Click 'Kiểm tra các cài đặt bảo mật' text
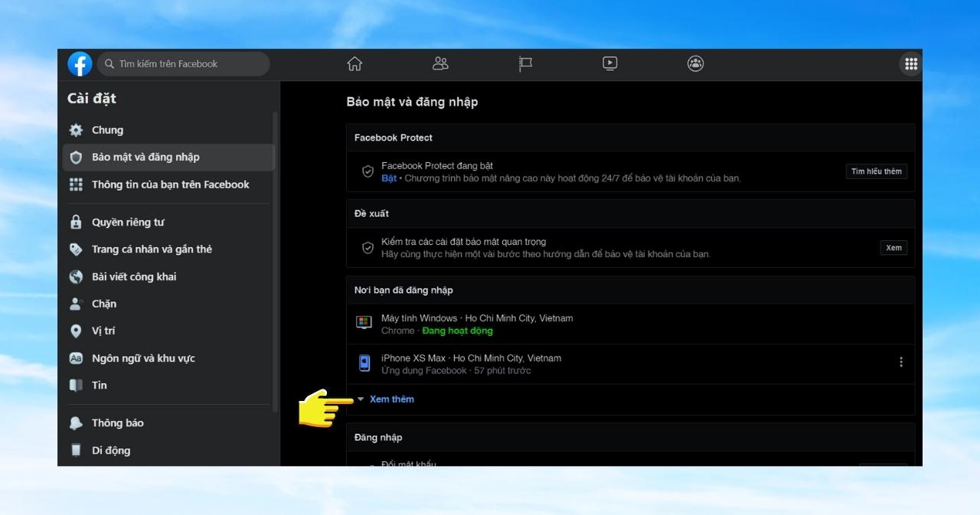This screenshot has height=515, width=980. point(463,242)
